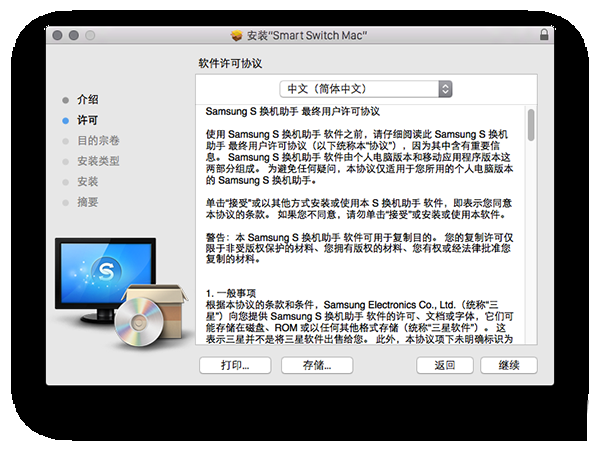Image resolution: width=600 pixels, height=451 pixels.
Task: Click the 安装 step label
Action: click(88, 182)
